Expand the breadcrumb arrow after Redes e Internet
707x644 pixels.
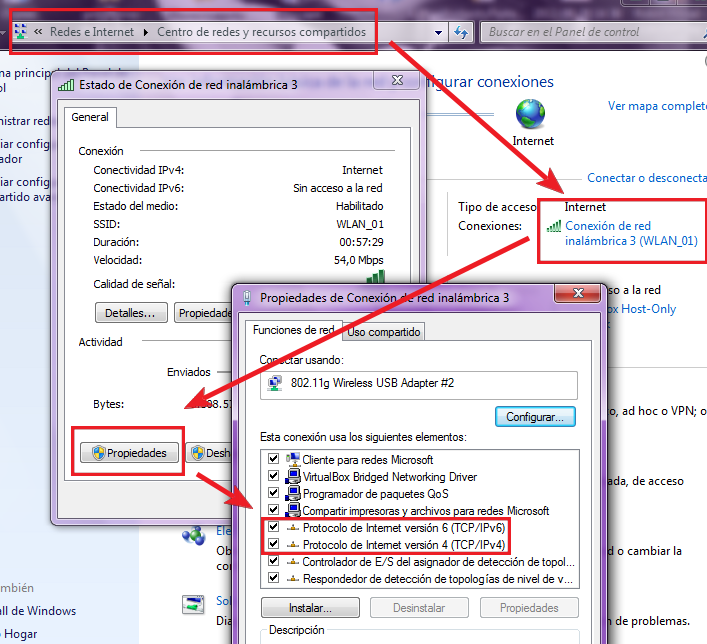pyautogui.click(x=146, y=32)
